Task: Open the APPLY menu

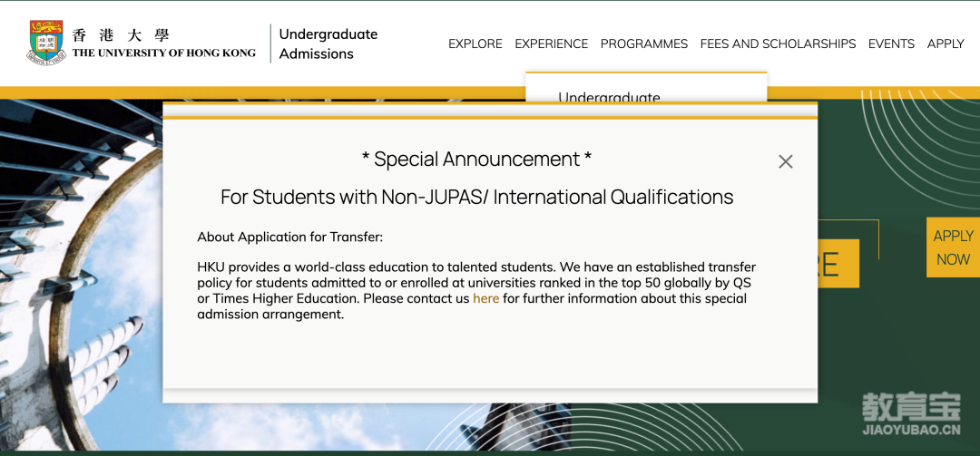Action: [x=946, y=44]
